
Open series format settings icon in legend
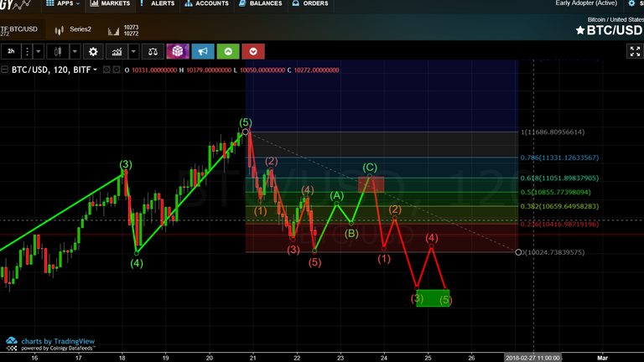point(117,70)
